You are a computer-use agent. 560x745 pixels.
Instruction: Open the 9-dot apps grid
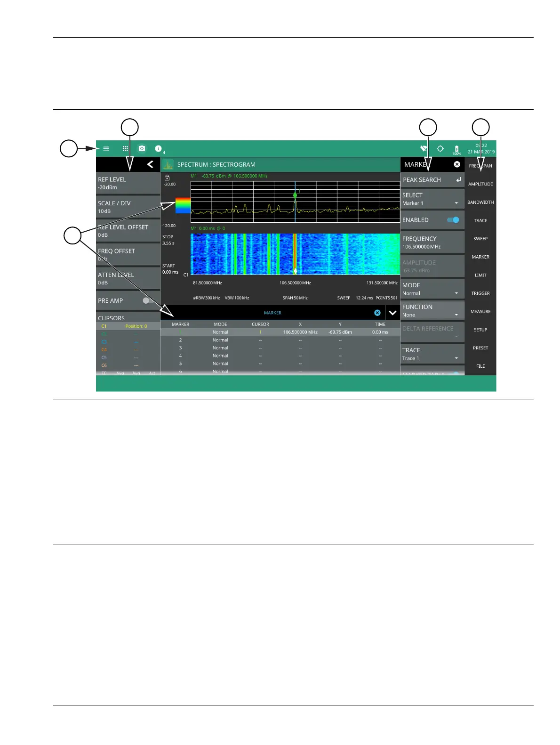click(x=125, y=148)
